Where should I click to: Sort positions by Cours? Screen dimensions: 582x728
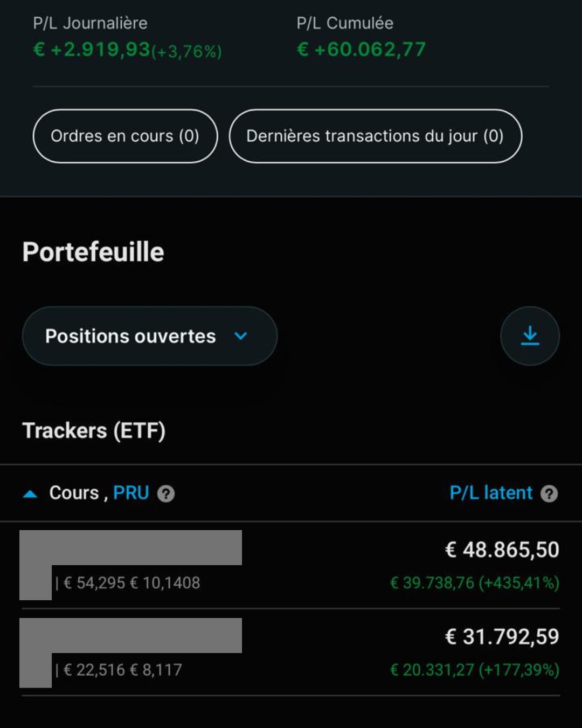(x=74, y=493)
